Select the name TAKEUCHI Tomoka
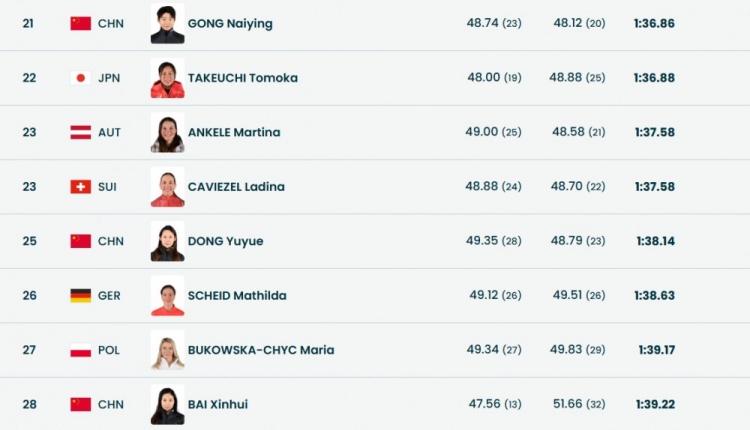The image size is (750, 430). click(x=242, y=78)
